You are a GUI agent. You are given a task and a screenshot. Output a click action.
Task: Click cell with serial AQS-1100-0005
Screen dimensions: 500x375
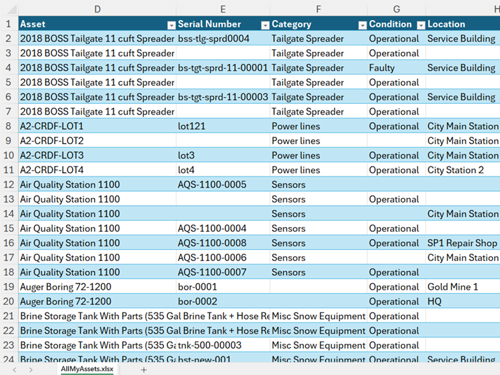(x=223, y=184)
